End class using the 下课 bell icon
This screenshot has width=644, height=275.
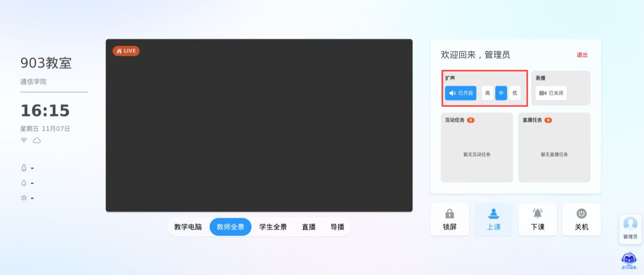coord(537,214)
